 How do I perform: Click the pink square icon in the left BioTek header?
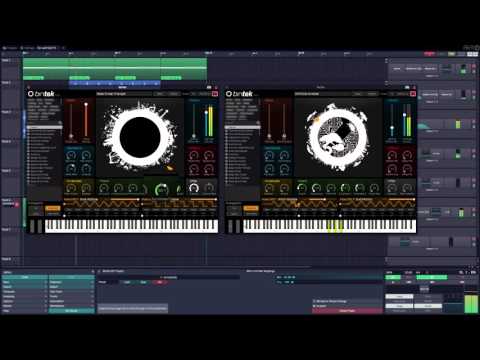(215, 94)
